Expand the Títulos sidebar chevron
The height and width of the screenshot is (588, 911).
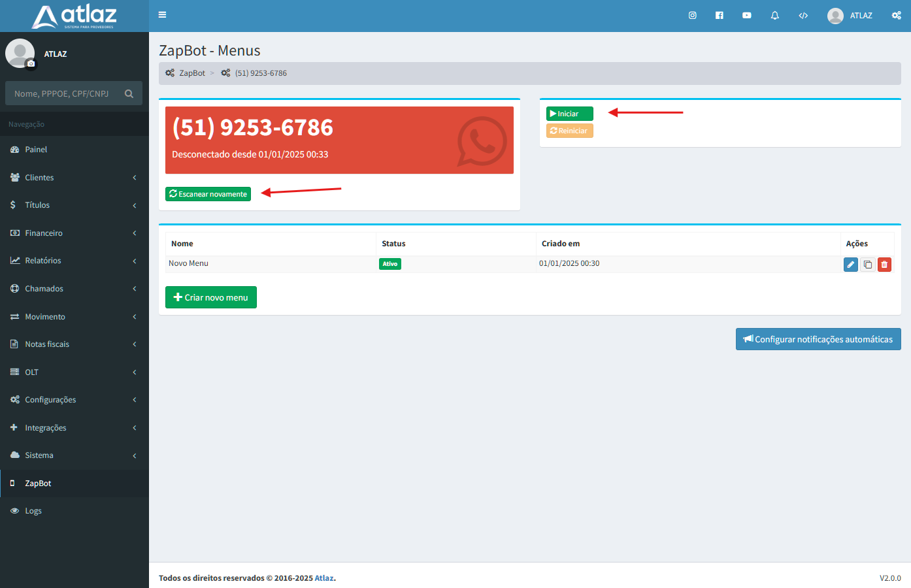click(135, 205)
